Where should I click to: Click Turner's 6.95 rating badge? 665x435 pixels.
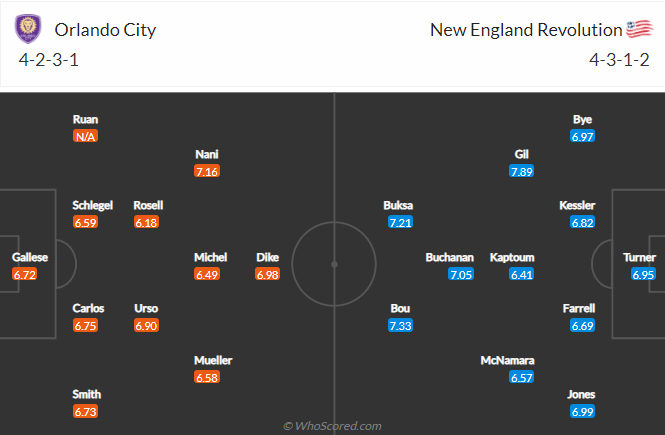click(643, 274)
